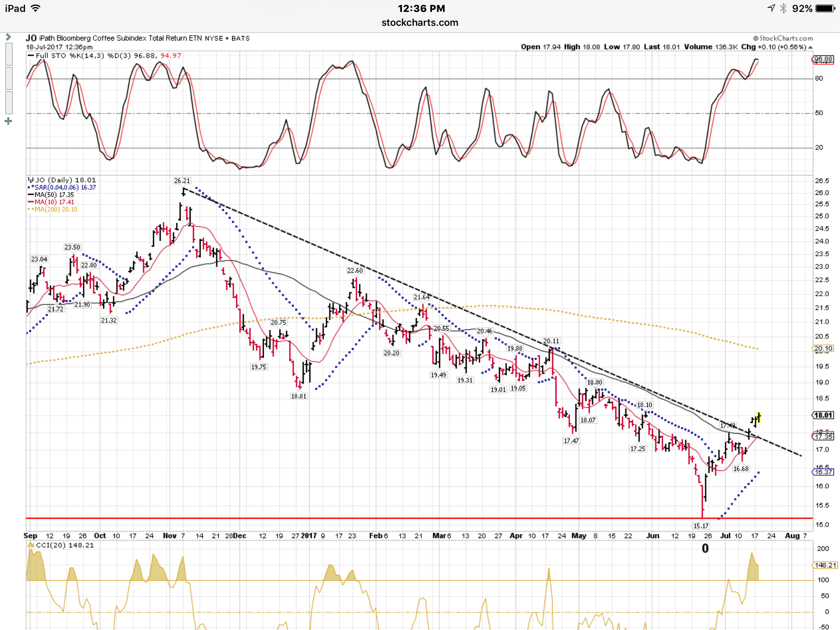Tap the Bluetooth status icon
Viewport: 840px width, 630px height.
pyautogui.click(x=783, y=8)
